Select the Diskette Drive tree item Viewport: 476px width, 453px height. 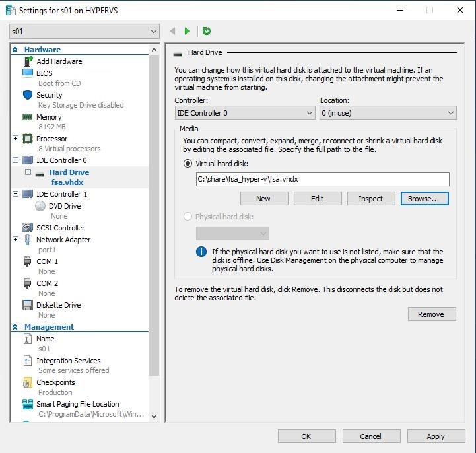pos(58,305)
